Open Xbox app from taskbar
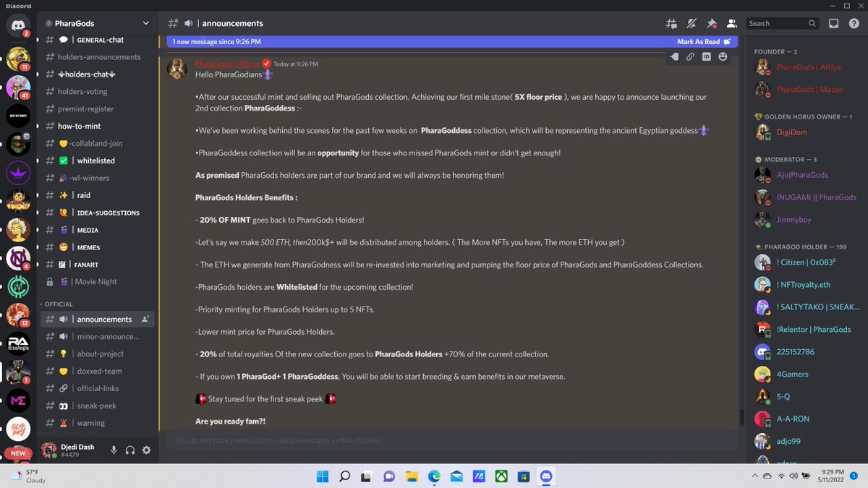 tap(501, 476)
